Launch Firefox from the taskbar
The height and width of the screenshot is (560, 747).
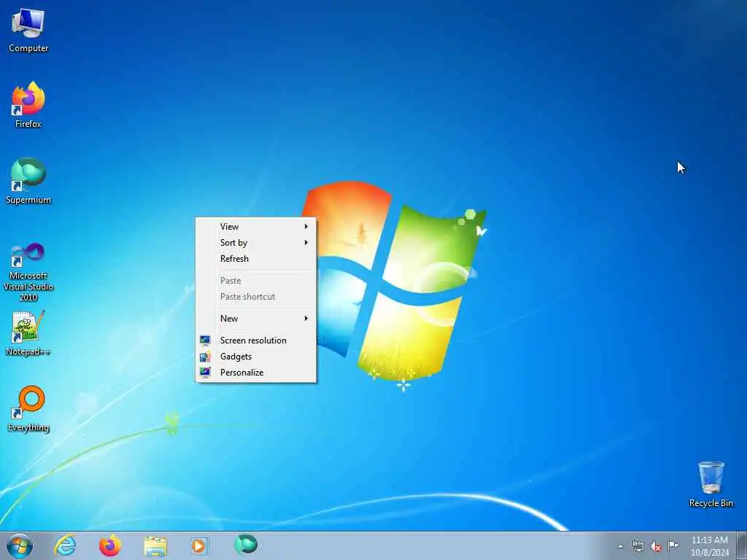point(110,545)
